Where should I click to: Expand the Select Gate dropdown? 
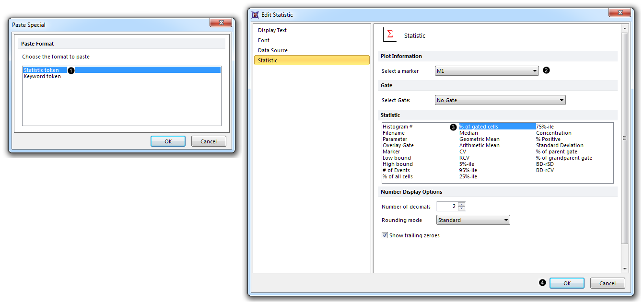tap(500, 100)
